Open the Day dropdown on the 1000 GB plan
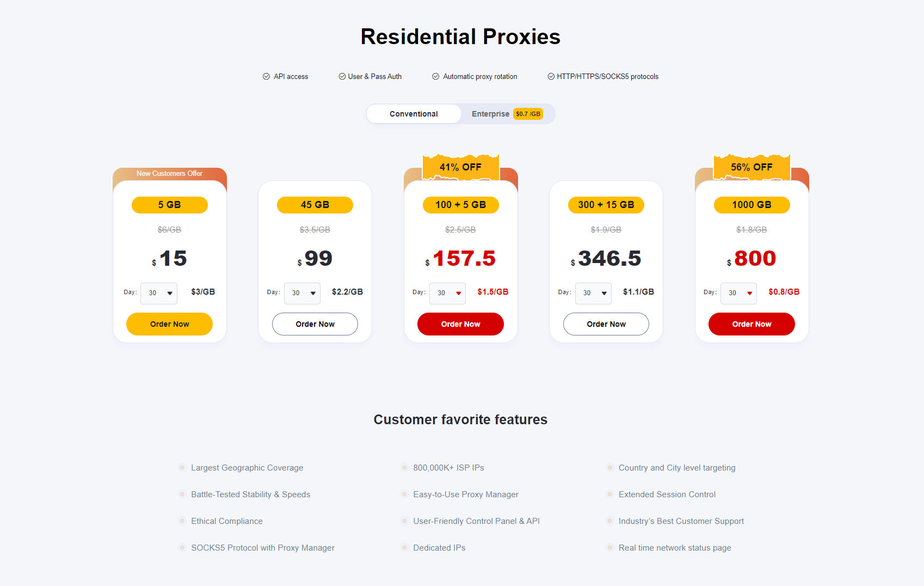This screenshot has width=924, height=586. point(738,294)
